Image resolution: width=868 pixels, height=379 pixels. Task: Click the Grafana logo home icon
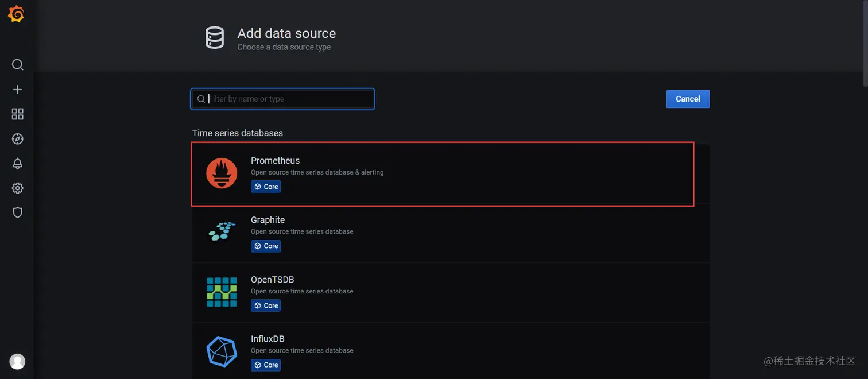point(16,14)
